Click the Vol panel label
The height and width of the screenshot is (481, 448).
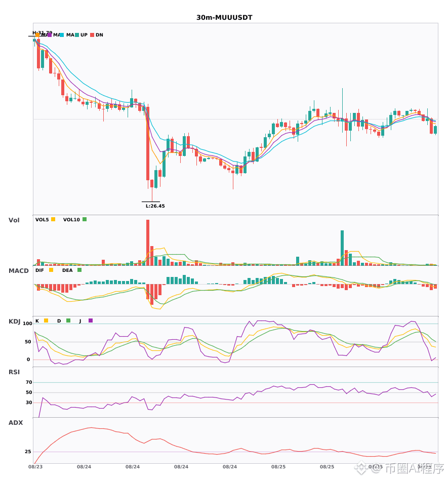click(14, 220)
